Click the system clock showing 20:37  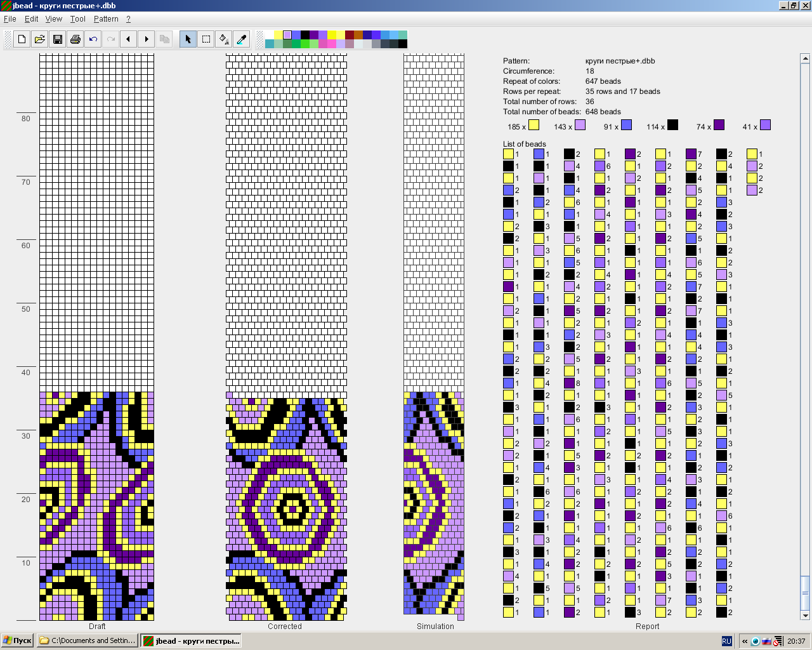[796, 641]
